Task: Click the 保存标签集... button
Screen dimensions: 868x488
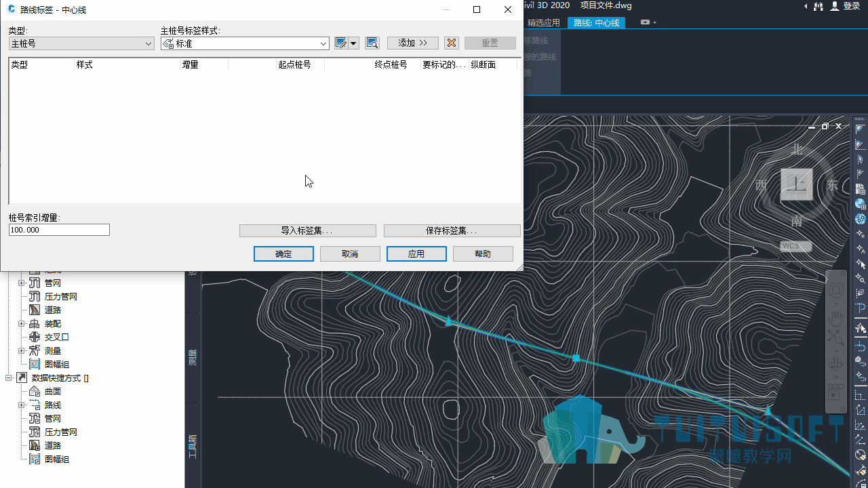Action: [x=452, y=230]
